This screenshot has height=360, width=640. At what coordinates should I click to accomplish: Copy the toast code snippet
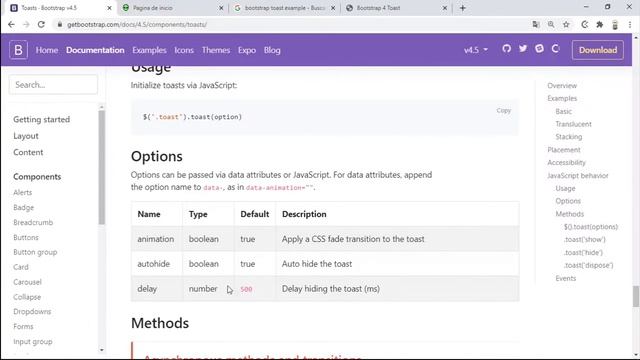click(503, 111)
